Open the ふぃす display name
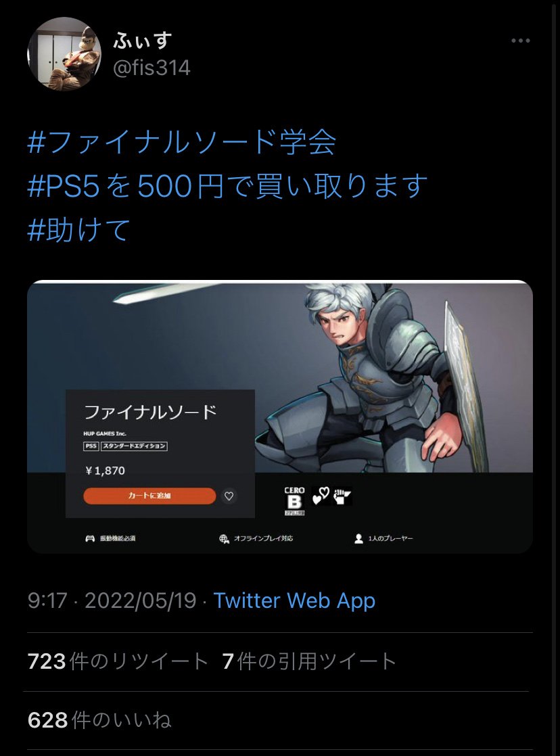 [143, 41]
